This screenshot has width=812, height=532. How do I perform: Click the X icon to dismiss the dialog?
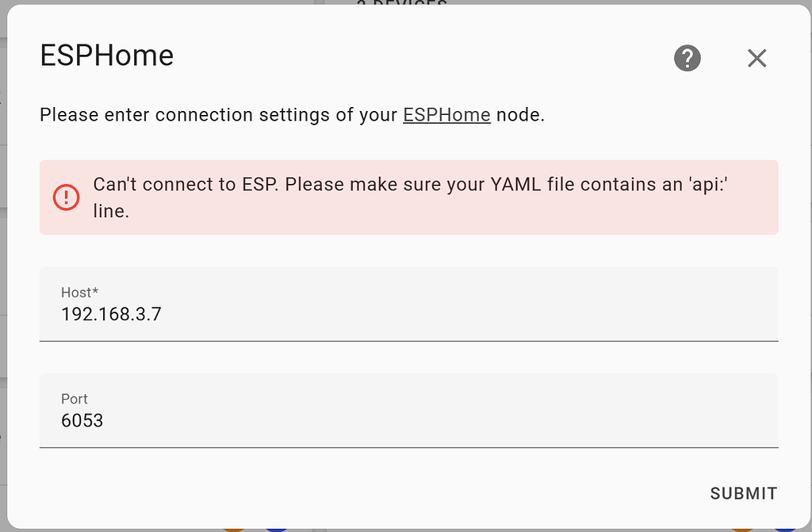(x=756, y=58)
